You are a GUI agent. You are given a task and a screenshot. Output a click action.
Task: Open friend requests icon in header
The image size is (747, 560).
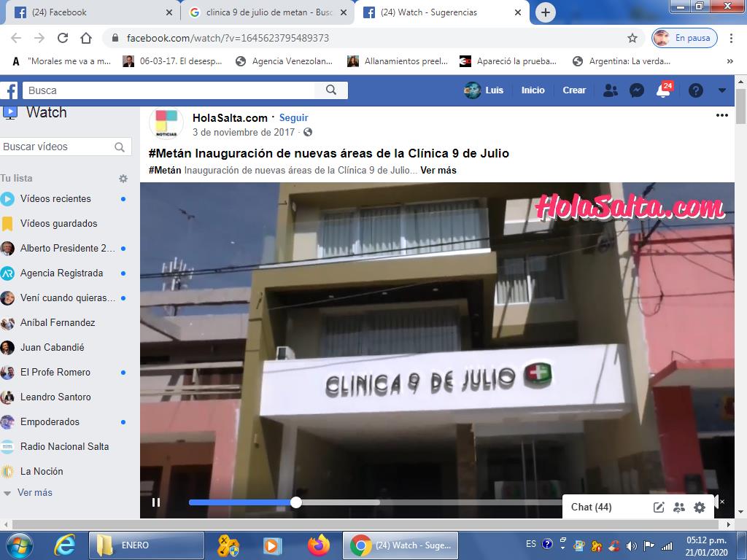pyautogui.click(x=611, y=90)
